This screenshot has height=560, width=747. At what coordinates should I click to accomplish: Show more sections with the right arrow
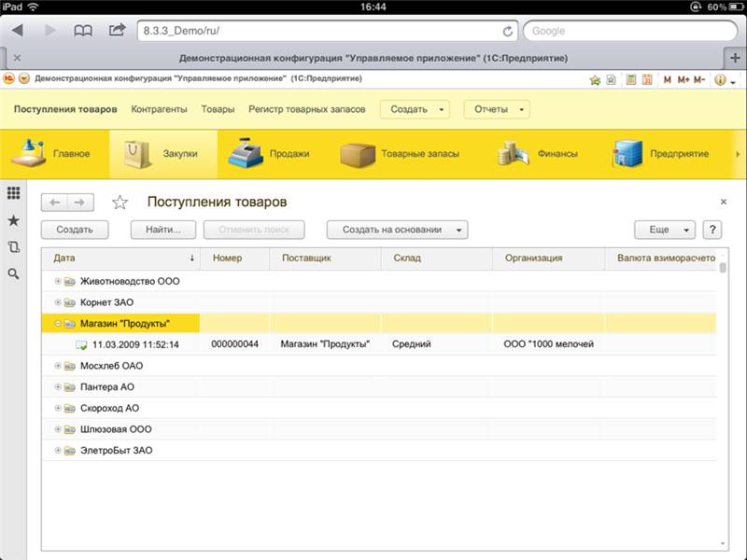coord(738,154)
